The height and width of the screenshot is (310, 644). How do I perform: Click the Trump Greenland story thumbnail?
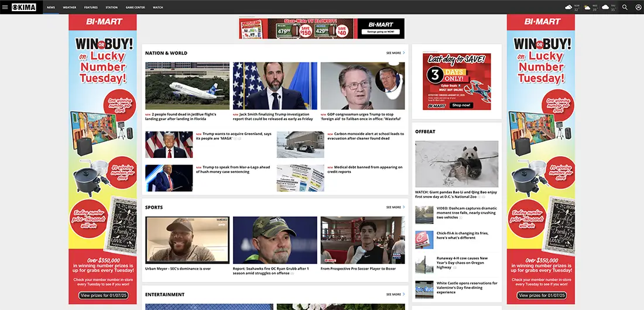pyautogui.click(x=169, y=144)
